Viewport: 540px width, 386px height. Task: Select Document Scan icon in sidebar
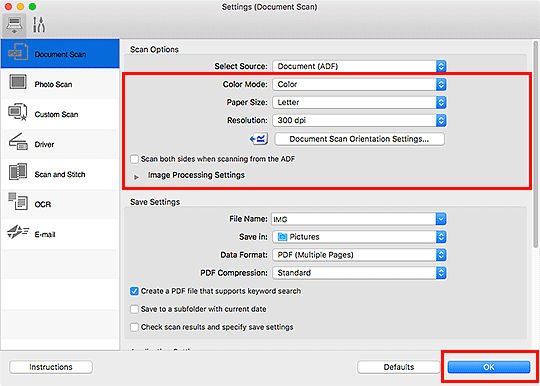(18, 52)
